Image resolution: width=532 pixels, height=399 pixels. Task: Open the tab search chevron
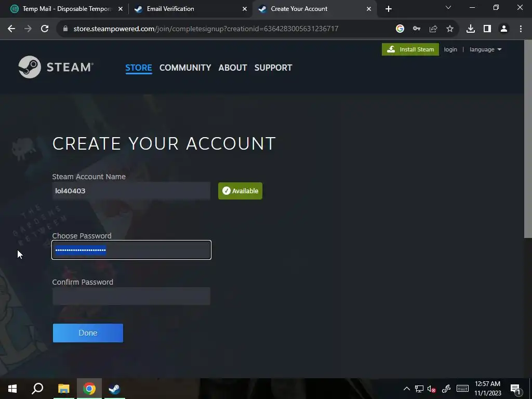[x=448, y=7]
